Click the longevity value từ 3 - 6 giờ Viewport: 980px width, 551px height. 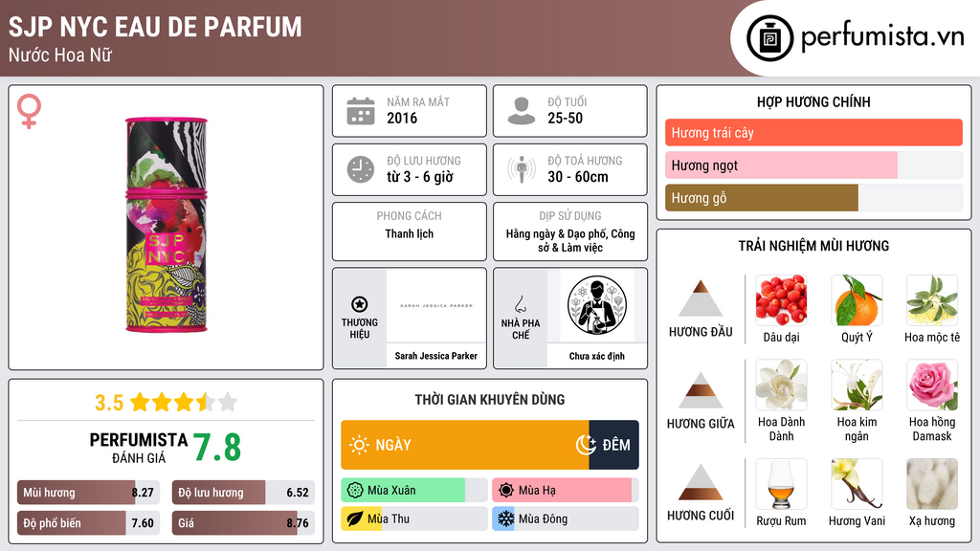tap(420, 177)
